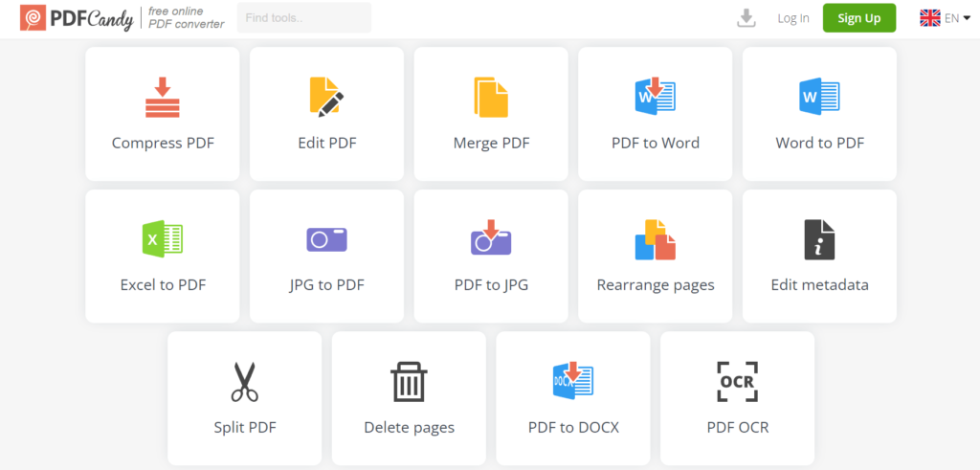Click the UK flag language icon
This screenshot has width=980, height=470.
[930, 18]
